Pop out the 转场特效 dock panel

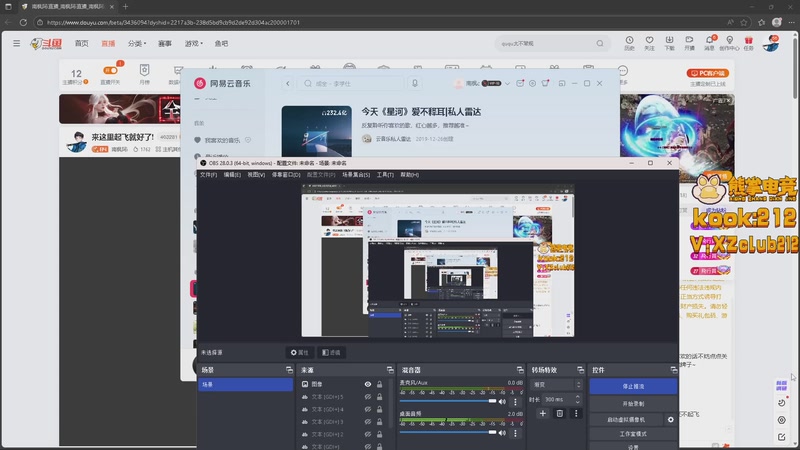point(580,370)
